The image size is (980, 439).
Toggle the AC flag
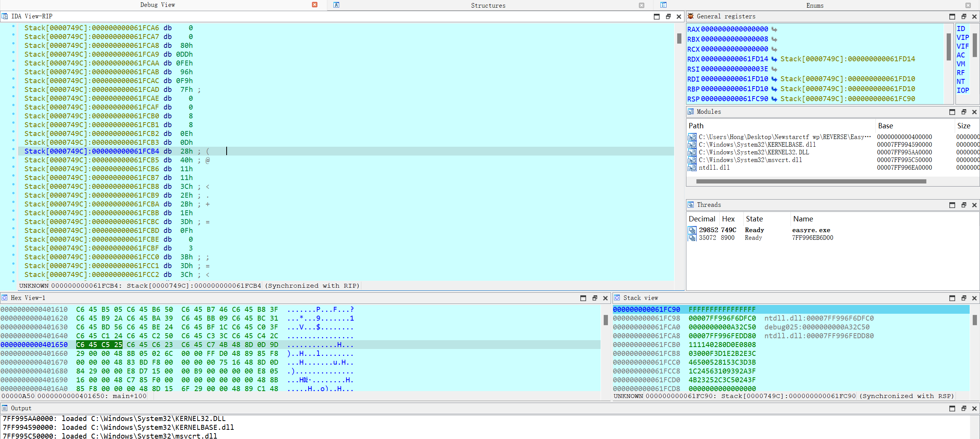tap(961, 55)
